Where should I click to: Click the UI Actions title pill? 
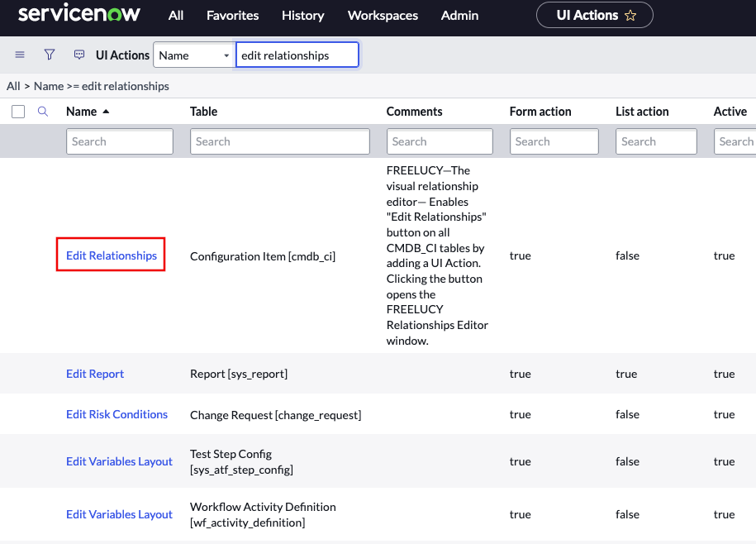coord(595,16)
